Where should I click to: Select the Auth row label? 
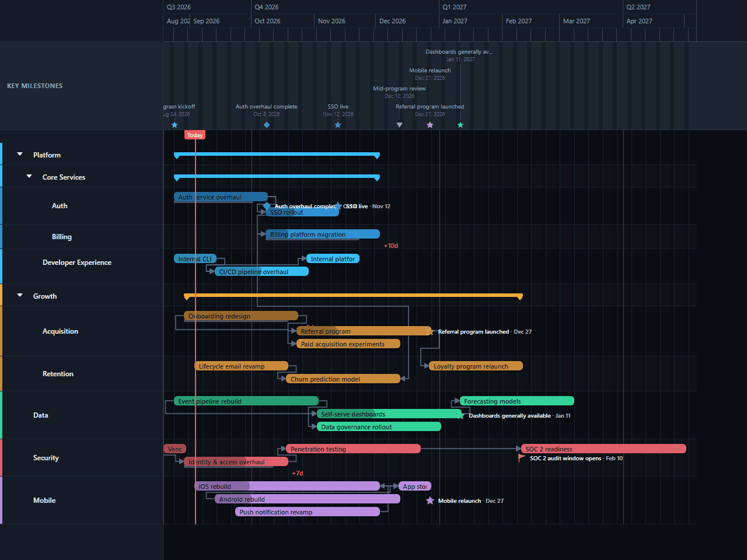[60, 206]
